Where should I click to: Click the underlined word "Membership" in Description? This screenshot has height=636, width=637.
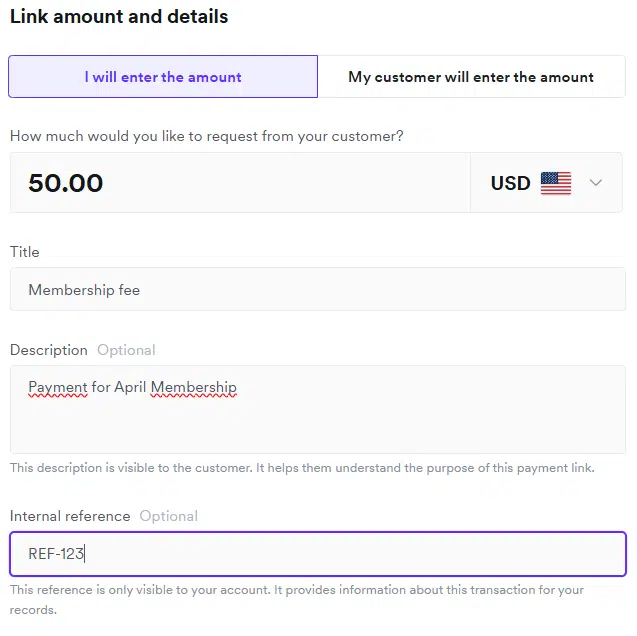pos(194,387)
